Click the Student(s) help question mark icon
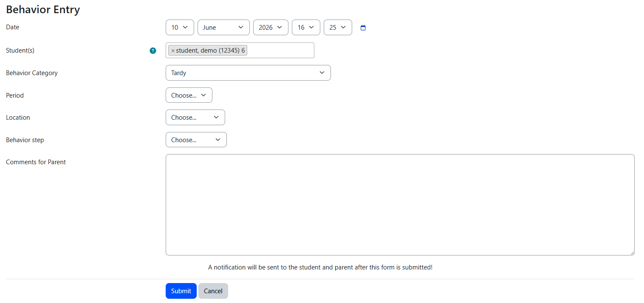644x303 pixels. pyautogui.click(x=153, y=50)
